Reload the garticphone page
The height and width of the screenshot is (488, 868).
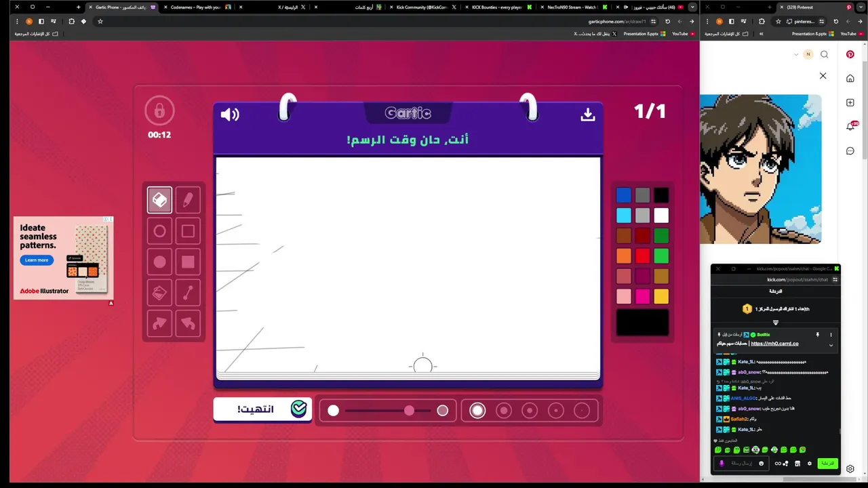(x=667, y=21)
